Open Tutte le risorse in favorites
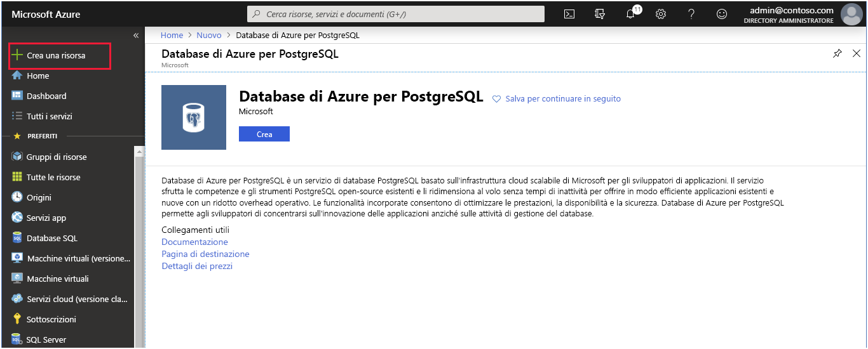This screenshot has width=868, height=349. click(x=53, y=178)
